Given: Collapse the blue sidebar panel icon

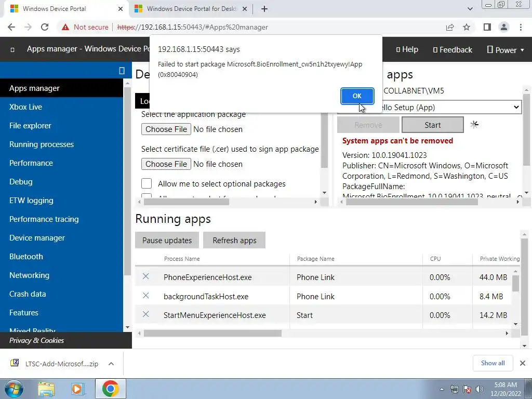Looking at the screenshot, I should click(x=122, y=70).
